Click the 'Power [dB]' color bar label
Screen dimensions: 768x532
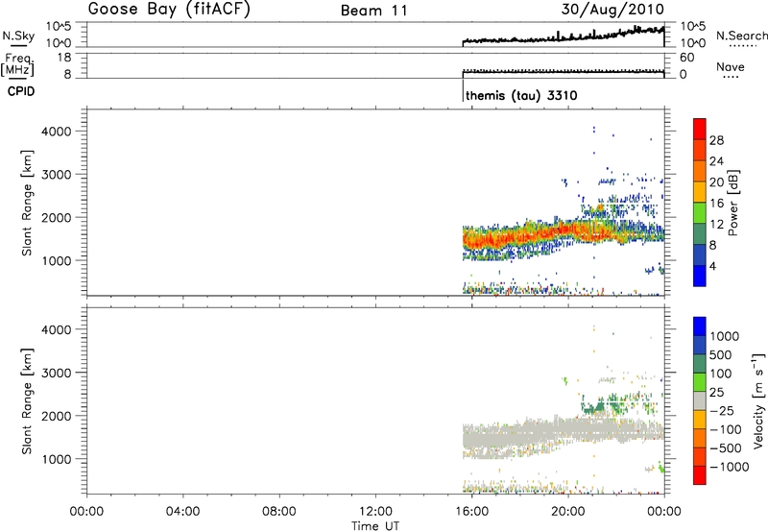732,203
